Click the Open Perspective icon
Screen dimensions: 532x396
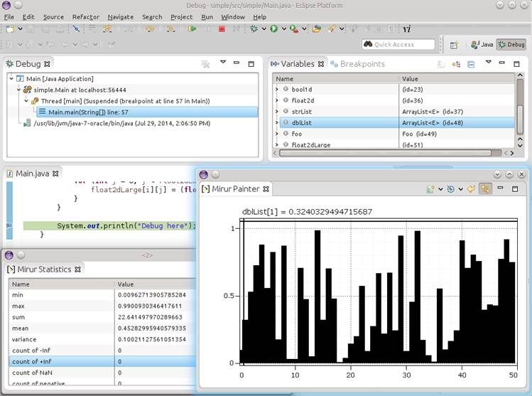(453, 45)
